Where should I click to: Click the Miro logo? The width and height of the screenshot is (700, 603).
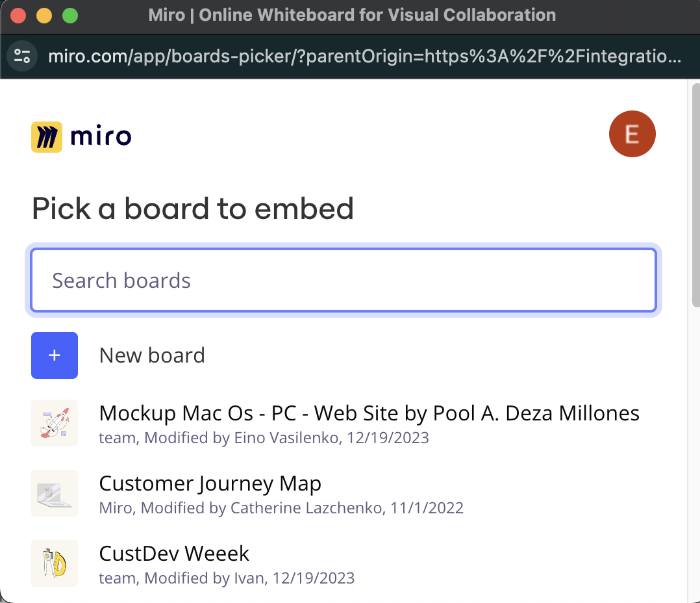[x=81, y=136]
